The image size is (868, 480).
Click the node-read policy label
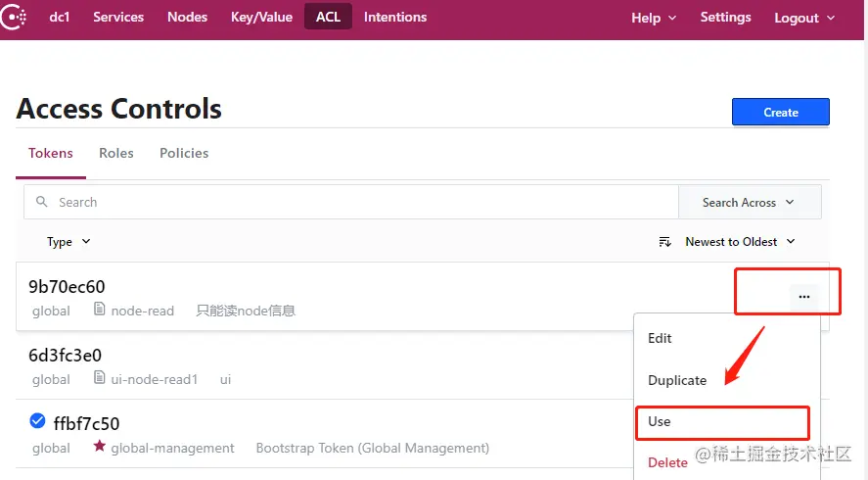142,311
